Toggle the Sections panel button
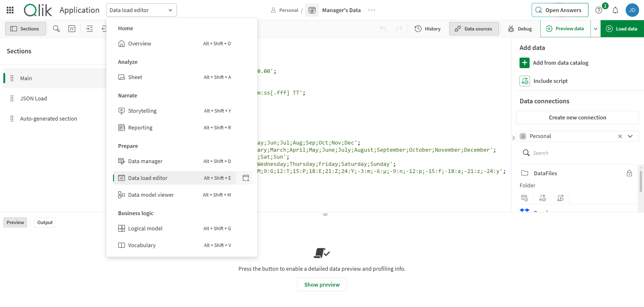Image resolution: width=644 pixels, height=307 pixels. 25,29
